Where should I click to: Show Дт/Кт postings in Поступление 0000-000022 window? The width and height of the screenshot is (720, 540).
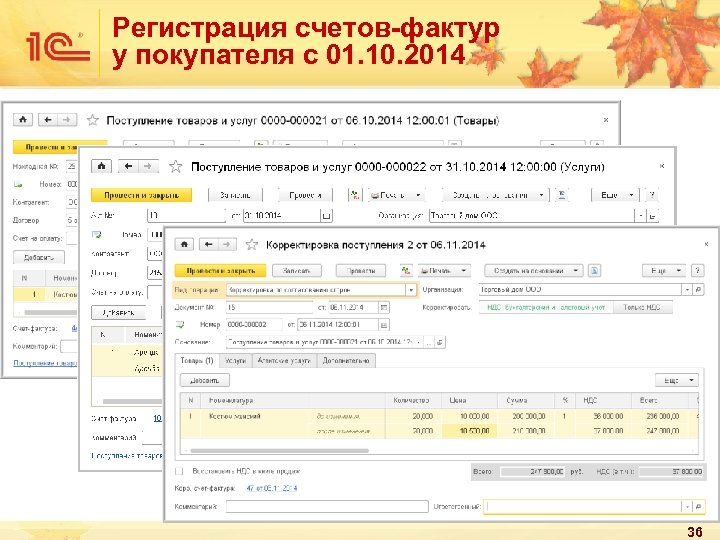(354, 195)
